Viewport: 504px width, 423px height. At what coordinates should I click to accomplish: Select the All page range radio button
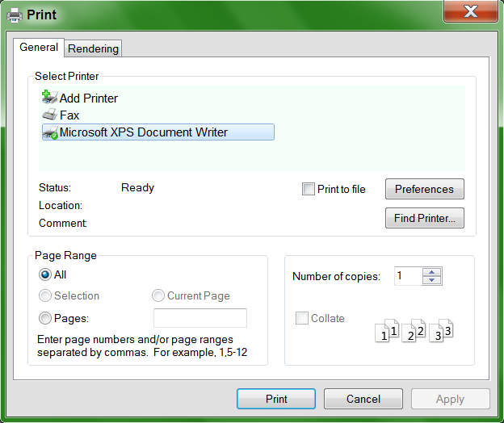pyautogui.click(x=46, y=274)
